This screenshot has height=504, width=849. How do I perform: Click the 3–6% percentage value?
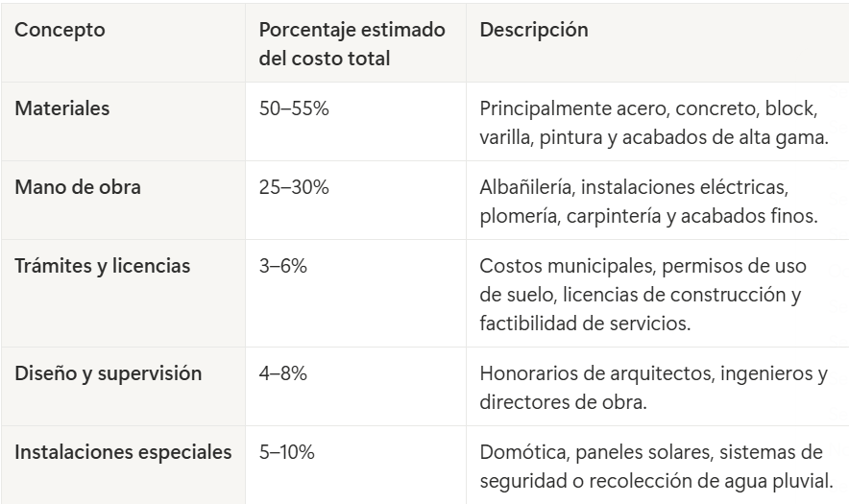pos(283,266)
